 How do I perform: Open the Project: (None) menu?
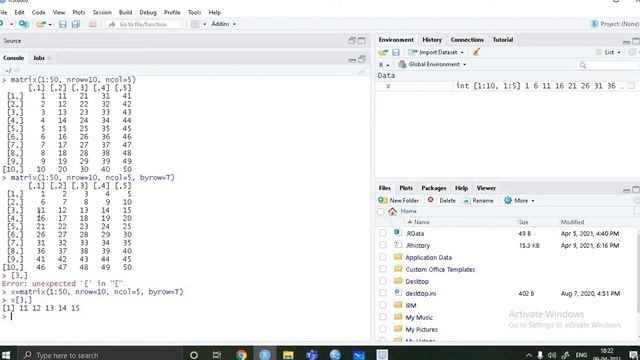click(x=615, y=24)
